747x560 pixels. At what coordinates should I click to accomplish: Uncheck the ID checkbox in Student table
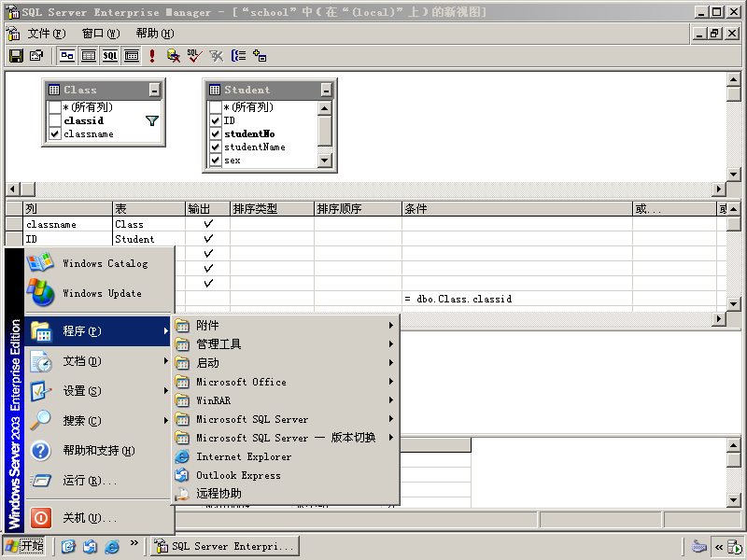pos(216,120)
